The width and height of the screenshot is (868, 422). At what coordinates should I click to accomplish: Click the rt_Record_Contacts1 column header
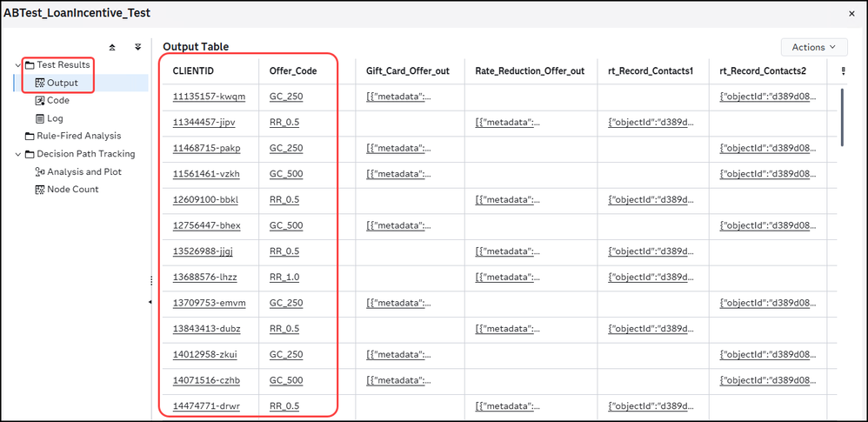pos(651,70)
